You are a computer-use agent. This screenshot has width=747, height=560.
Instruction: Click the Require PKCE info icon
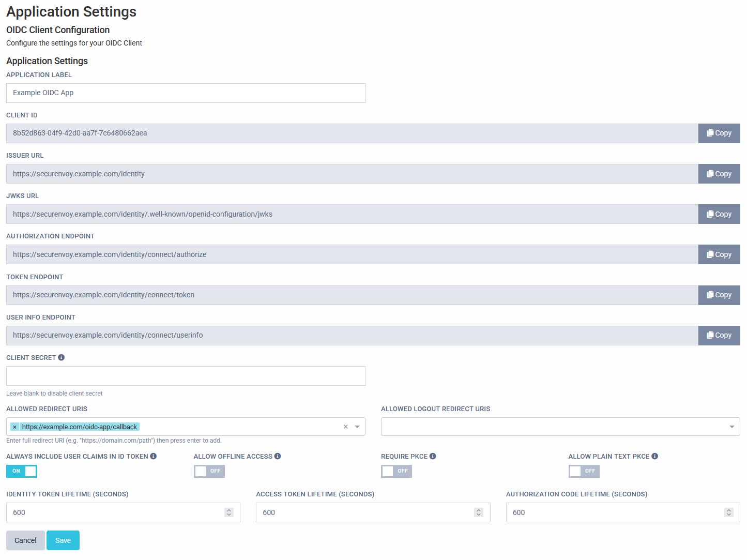coord(433,456)
